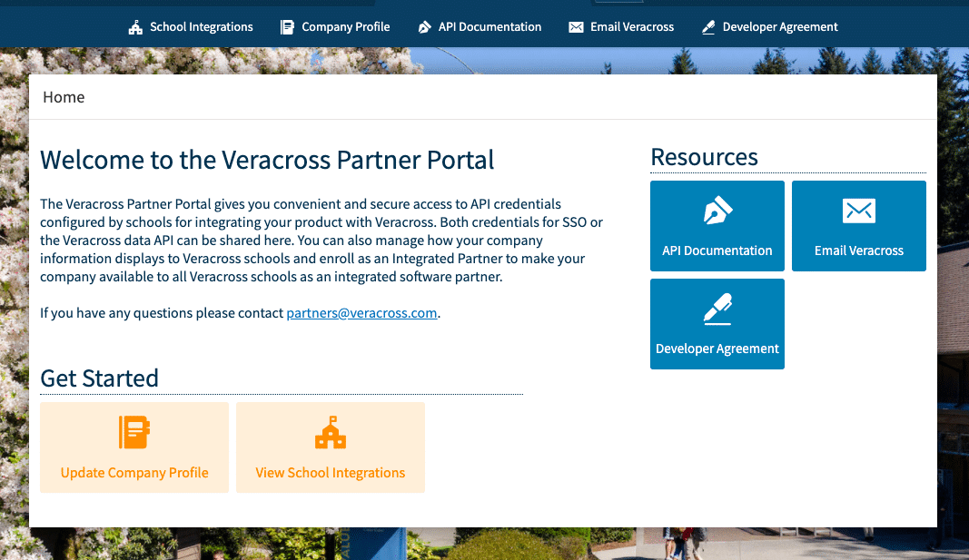Open the Developer Agreement resource tile label
Image resolution: width=969 pixels, height=560 pixels.
pyautogui.click(x=717, y=349)
